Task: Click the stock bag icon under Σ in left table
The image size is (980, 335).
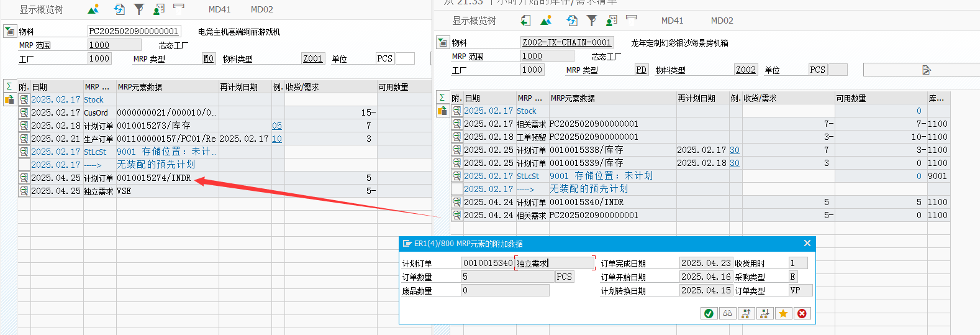Action: (9, 99)
